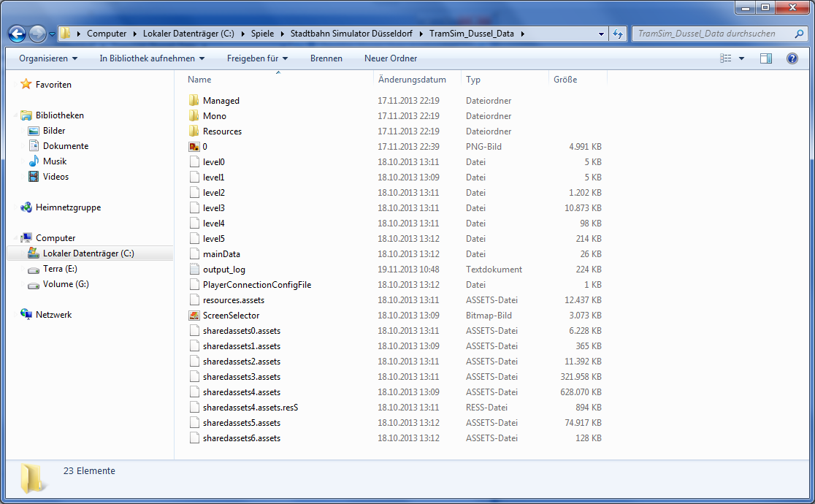This screenshot has width=815, height=504.
Task: Select the level5 file icon
Action: pyautogui.click(x=194, y=239)
